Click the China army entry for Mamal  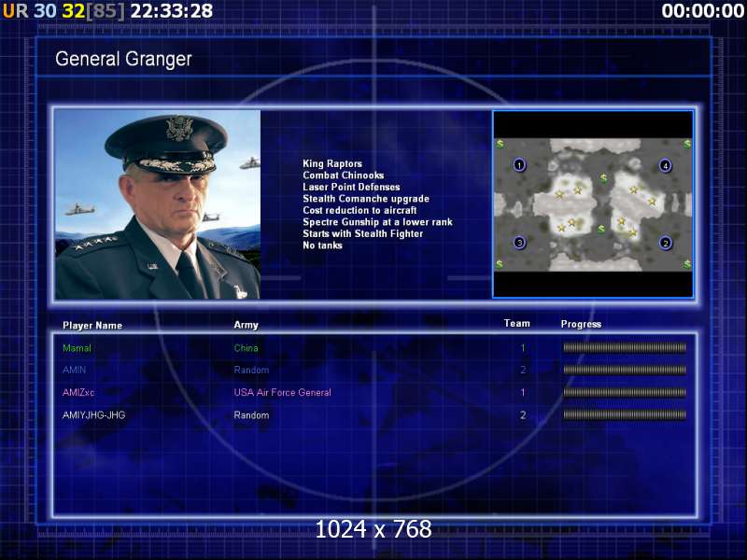tap(246, 348)
